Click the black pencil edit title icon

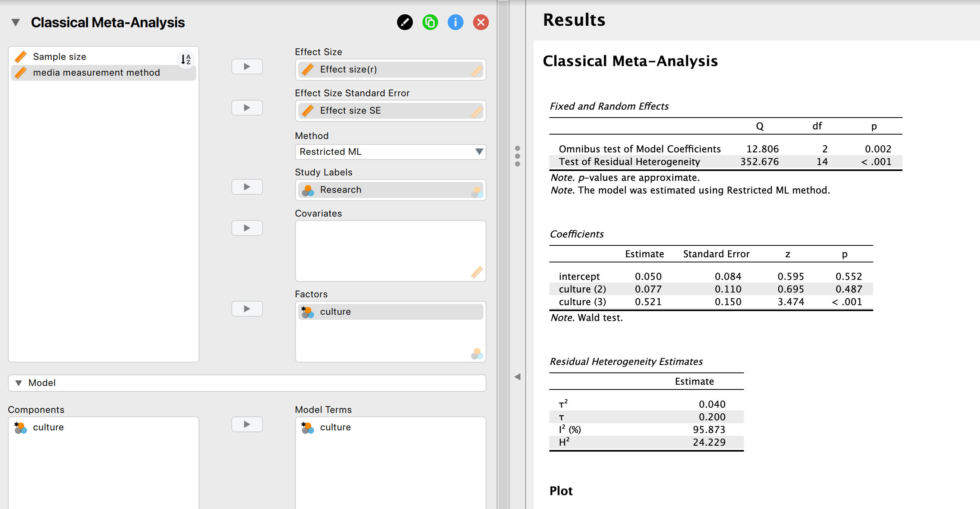coord(405,22)
